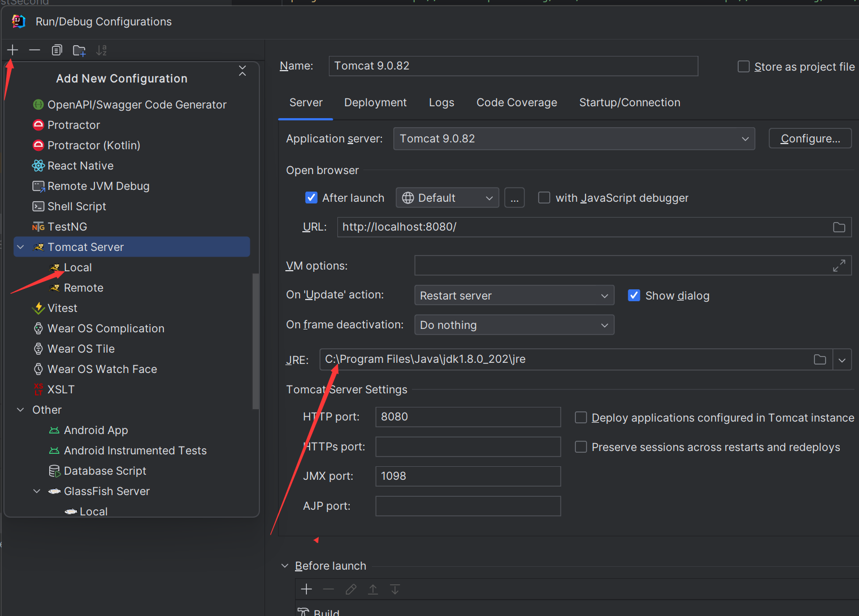Toggle Store as project file checkbox

pyautogui.click(x=744, y=67)
